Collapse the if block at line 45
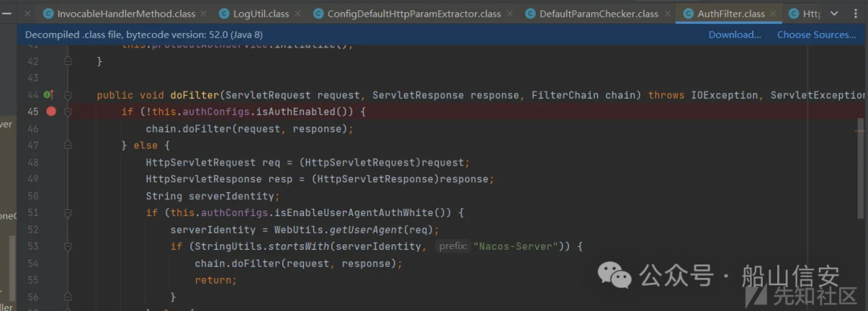Viewport: 868px width, 311px height. [68, 112]
